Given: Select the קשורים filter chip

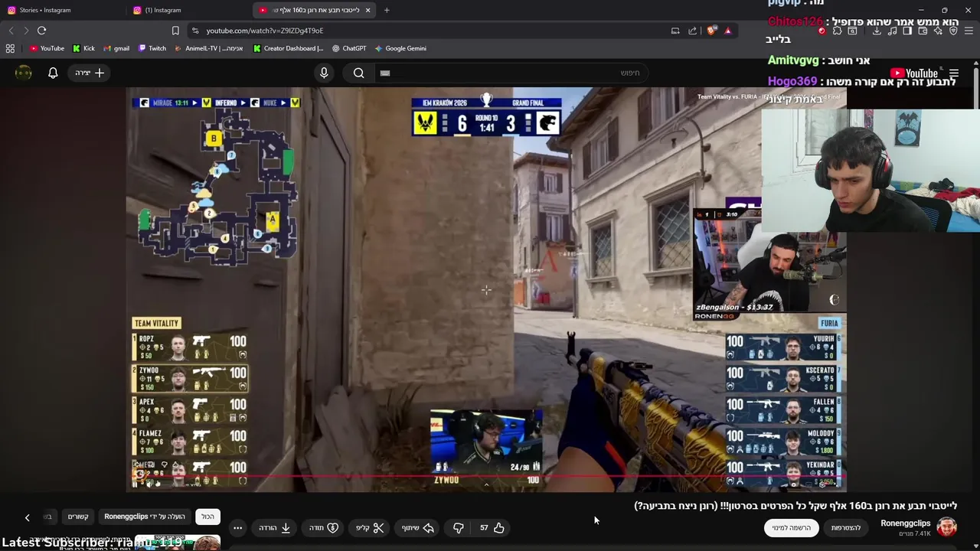Looking at the screenshot, I should [x=78, y=517].
